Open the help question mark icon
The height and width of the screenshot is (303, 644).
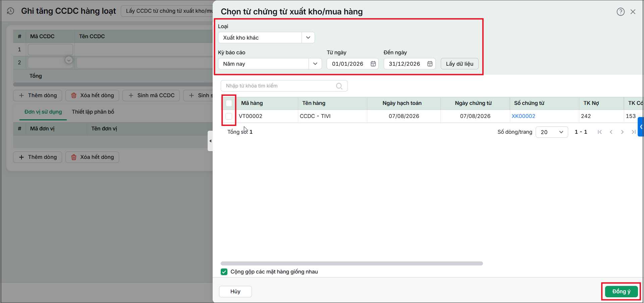621,12
